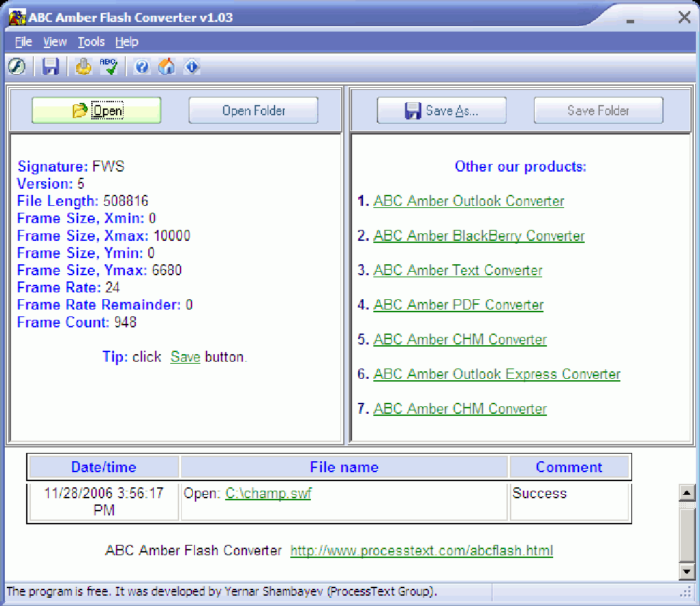Click the Frame Rate: 24 line
The width and height of the screenshot is (700, 606).
[x=69, y=288]
